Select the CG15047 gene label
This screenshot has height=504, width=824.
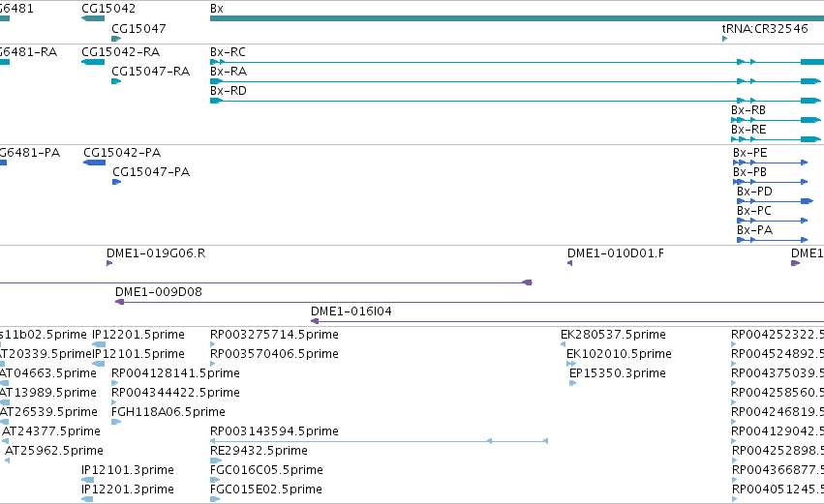tap(138, 28)
